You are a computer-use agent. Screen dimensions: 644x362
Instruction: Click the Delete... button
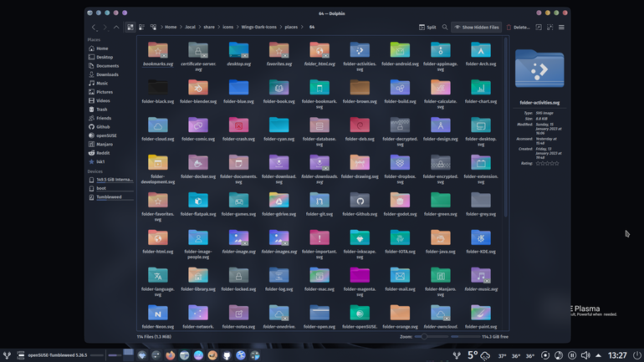click(x=518, y=27)
